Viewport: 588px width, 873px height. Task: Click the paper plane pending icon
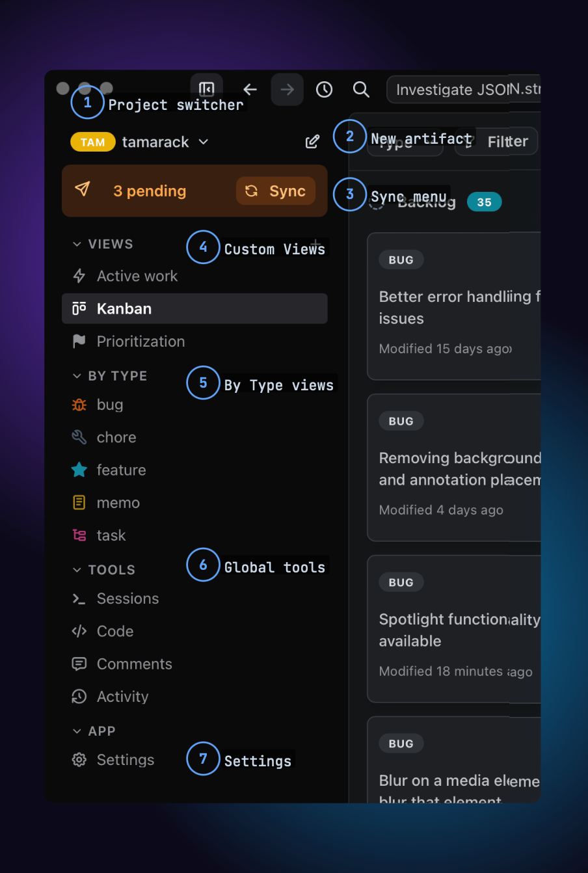click(83, 189)
